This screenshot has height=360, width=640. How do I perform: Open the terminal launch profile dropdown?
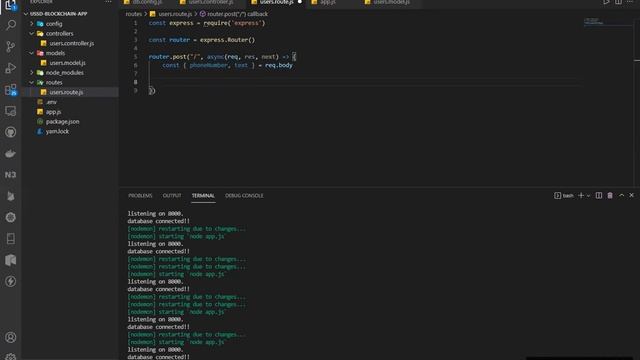click(x=588, y=196)
